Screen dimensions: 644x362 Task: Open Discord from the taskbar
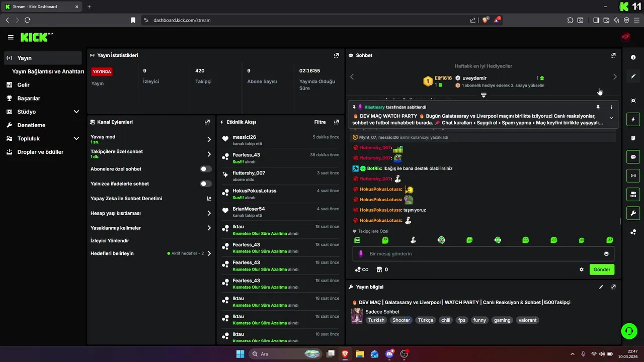point(389,354)
